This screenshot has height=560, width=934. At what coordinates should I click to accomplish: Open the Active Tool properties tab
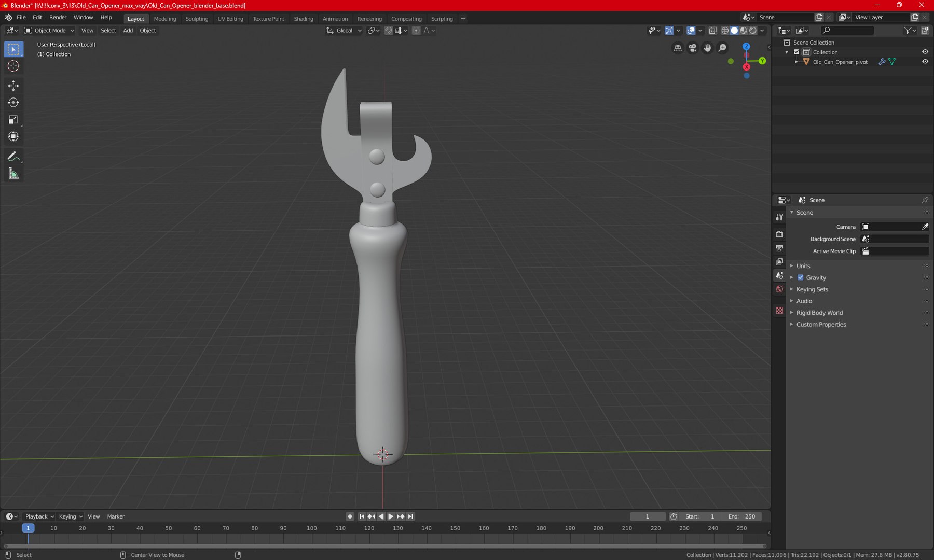(779, 217)
